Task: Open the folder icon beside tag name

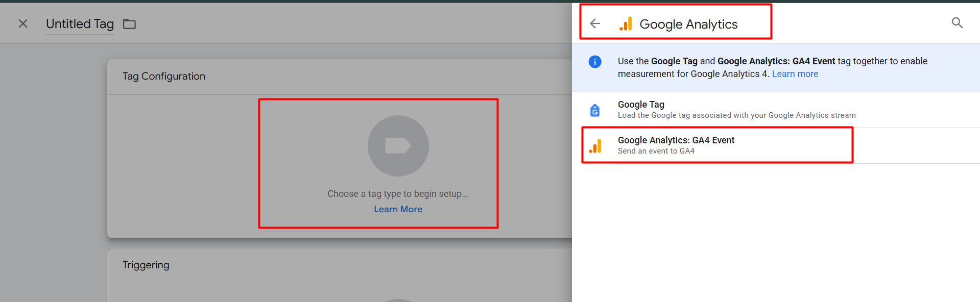Action: click(129, 24)
